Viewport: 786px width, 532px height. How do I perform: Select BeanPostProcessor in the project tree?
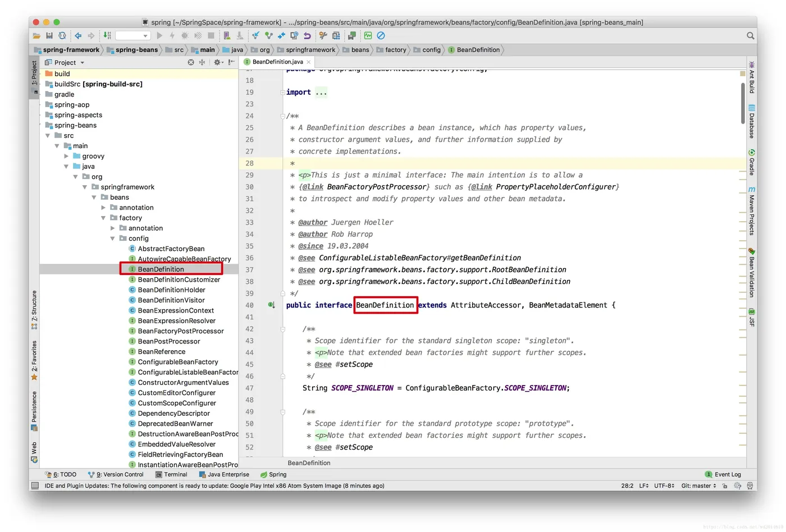pyautogui.click(x=168, y=342)
